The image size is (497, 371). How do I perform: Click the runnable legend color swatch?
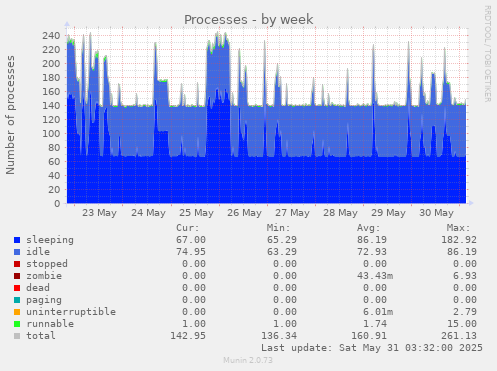(17, 324)
